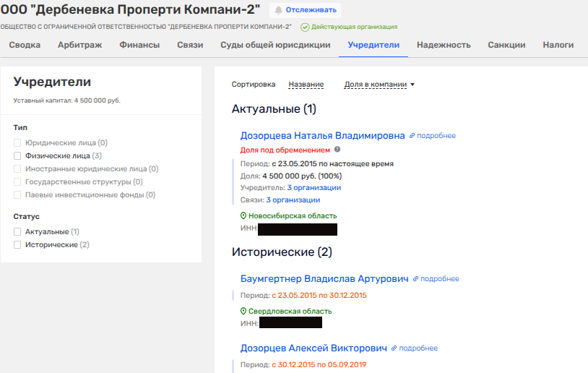
Task: Toggle the Актуальные status checkbox
Action: [18, 232]
